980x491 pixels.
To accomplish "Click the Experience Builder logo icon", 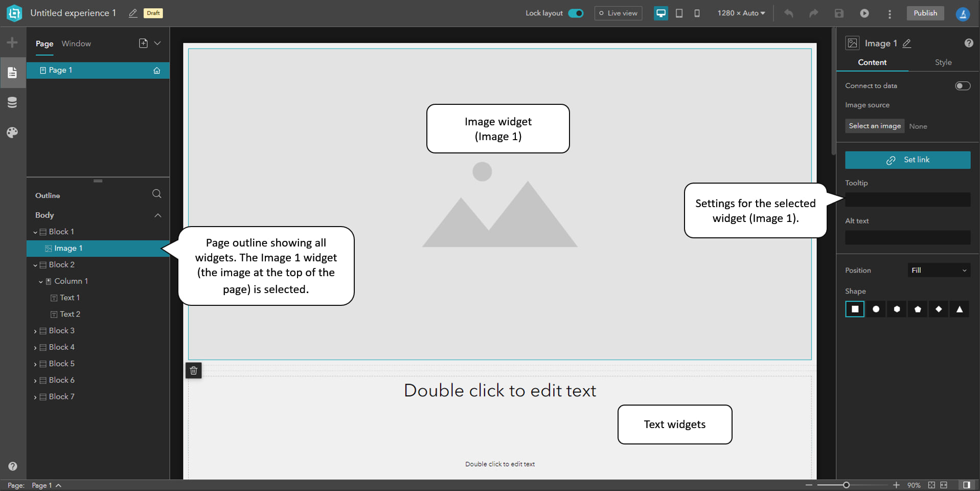I will (x=14, y=13).
